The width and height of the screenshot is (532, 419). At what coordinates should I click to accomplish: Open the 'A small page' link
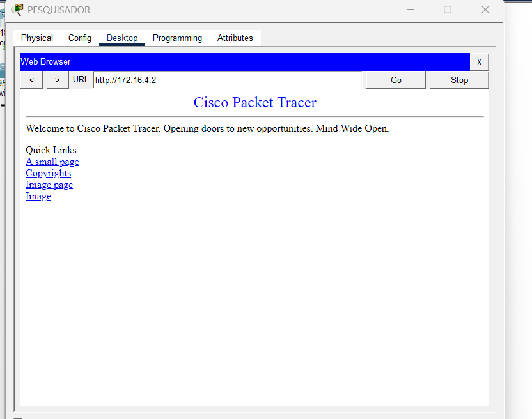tap(52, 162)
